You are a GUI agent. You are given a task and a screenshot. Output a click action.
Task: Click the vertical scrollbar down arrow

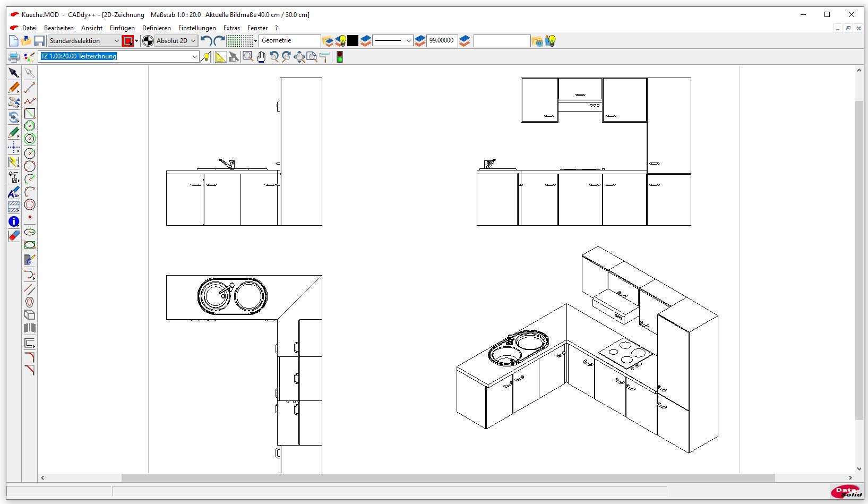(860, 469)
